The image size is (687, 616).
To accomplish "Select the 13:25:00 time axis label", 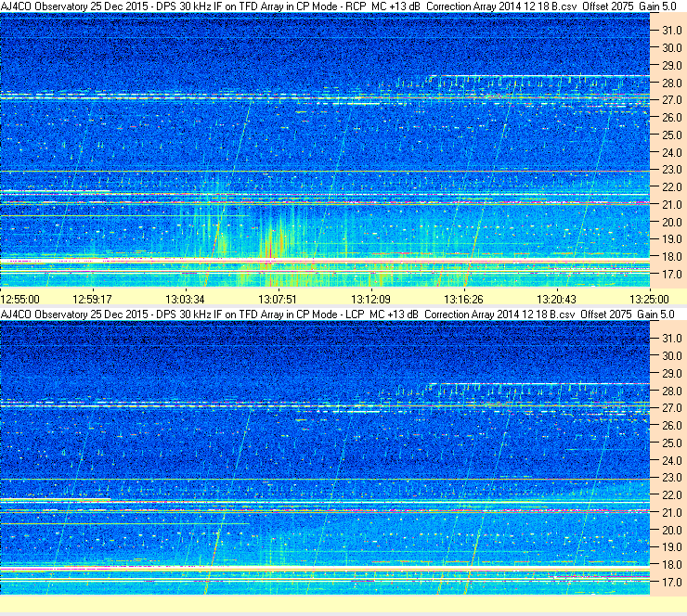I will (649, 300).
